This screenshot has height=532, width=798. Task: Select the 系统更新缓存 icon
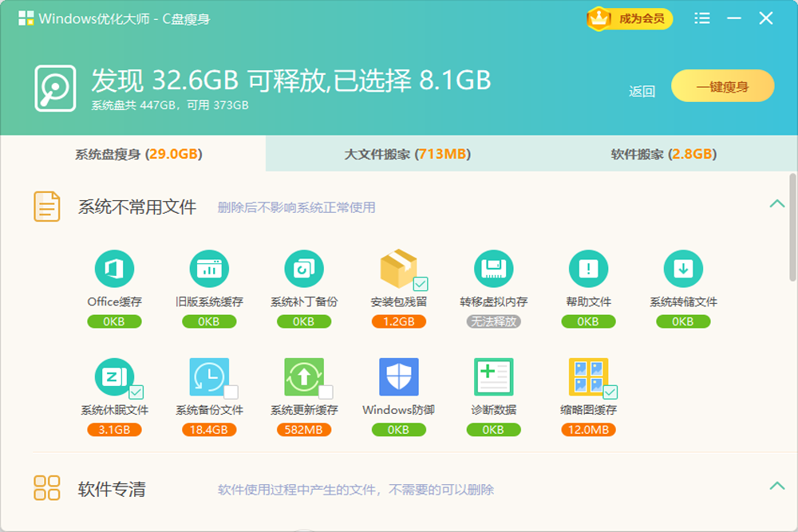(304, 379)
